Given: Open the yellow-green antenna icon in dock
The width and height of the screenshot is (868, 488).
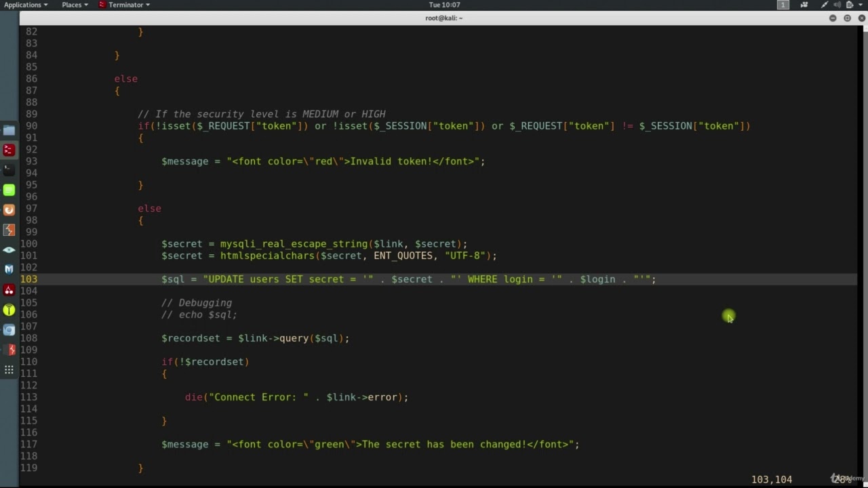Looking at the screenshot, I should coord(9,310).
